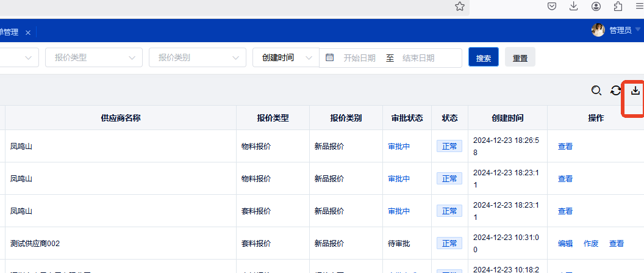Focus the 开始日期 date field
The image size is (644, 273).
[x=359, y=58]
